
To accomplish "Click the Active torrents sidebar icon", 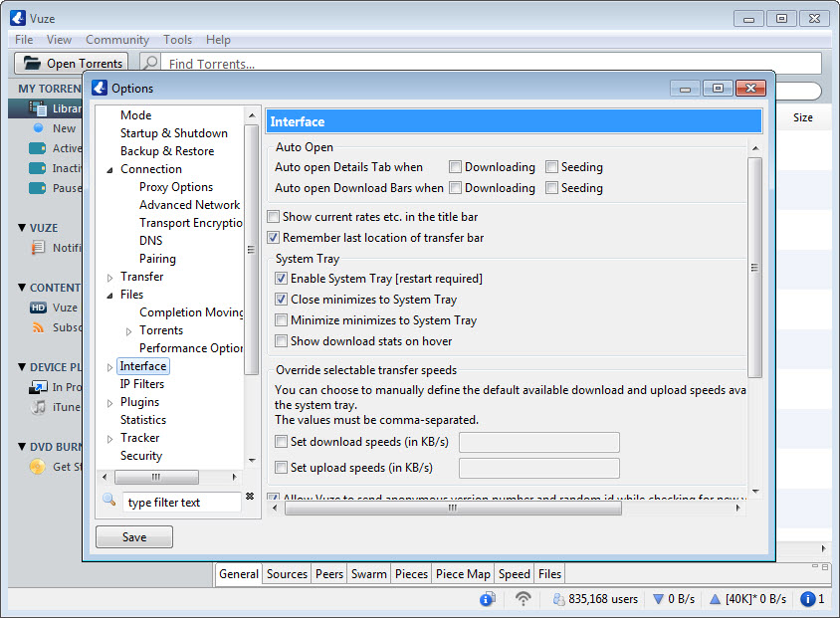I will [37, 148].
